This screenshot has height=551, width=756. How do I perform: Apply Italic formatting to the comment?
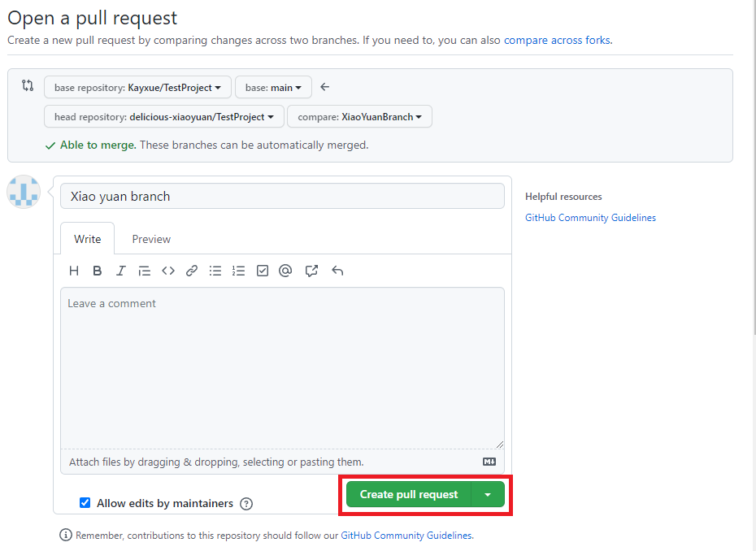120,271
